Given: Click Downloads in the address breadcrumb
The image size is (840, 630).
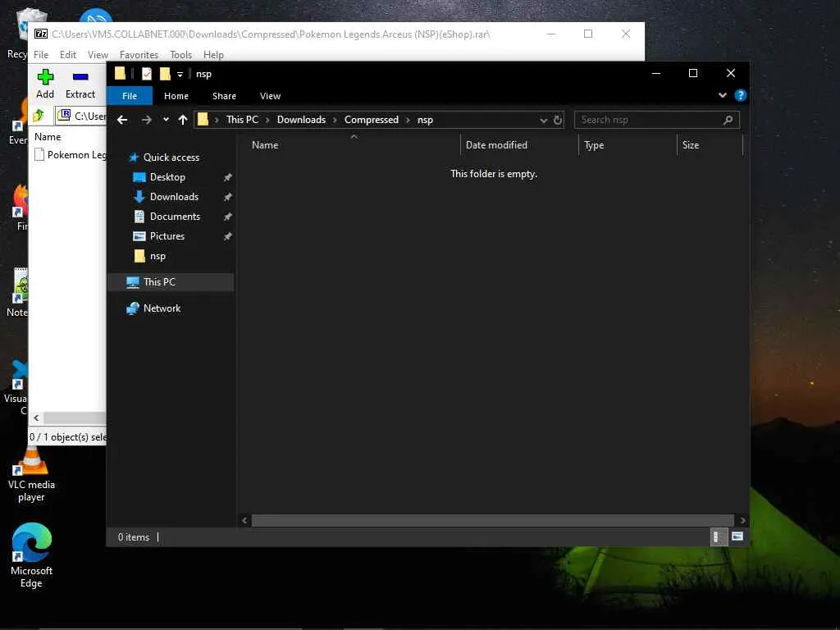Looking at the screenshot, I should point(301,120).
